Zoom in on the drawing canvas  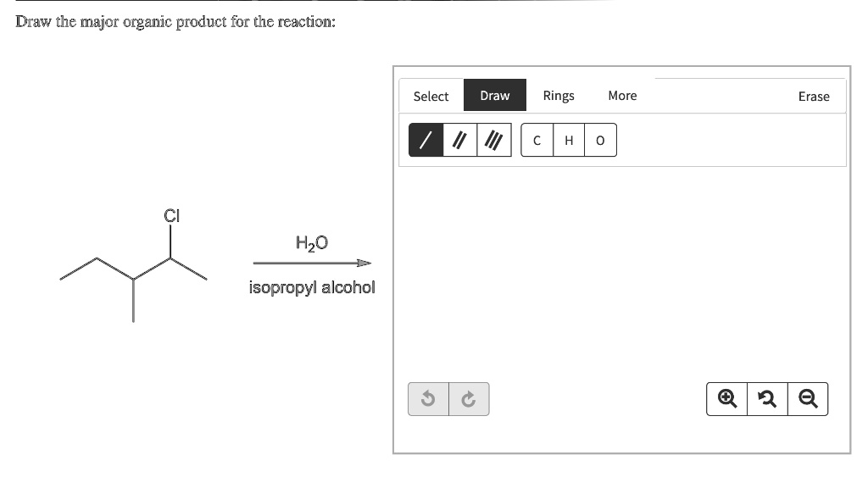coord(725,398)
